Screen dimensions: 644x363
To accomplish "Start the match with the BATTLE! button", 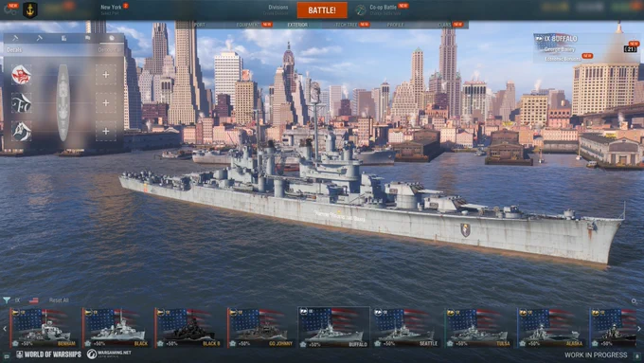I will pos(322,10).
